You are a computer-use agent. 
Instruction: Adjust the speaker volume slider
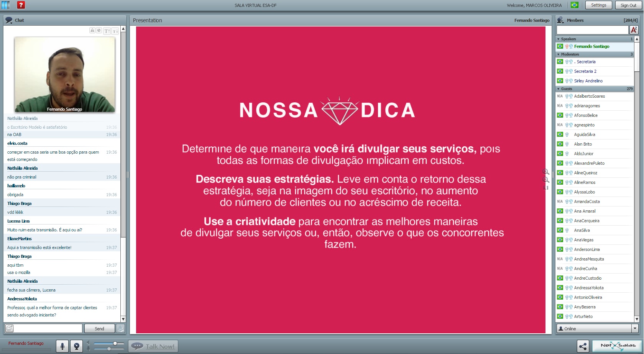(x=115, y=344)
